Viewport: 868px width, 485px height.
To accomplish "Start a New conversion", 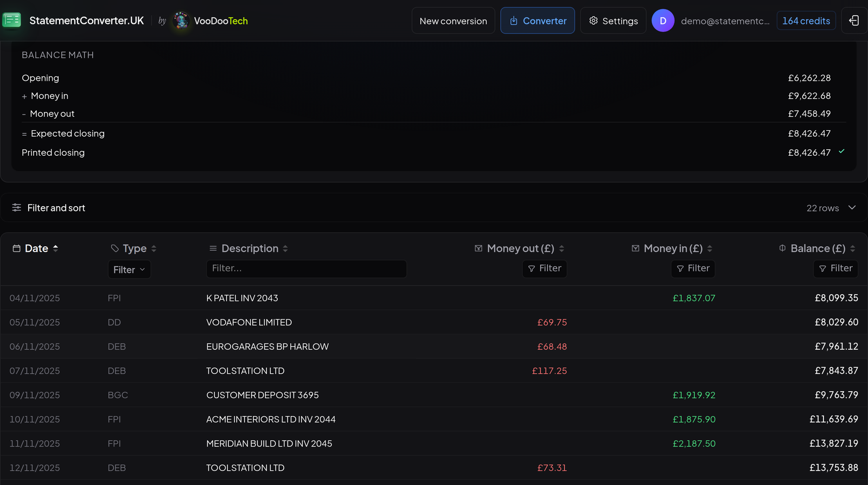I will [x=454, y=21].
